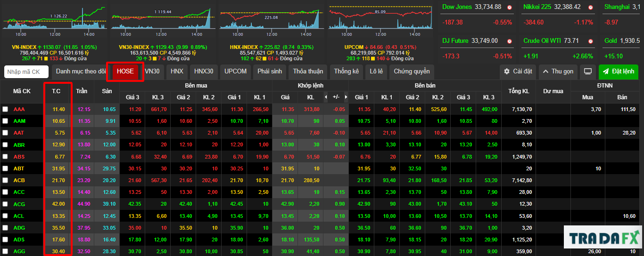This screenshot has width=644, height=256.
Task: Switch to the VN30 tab
Action: click(x=152, y=72)
